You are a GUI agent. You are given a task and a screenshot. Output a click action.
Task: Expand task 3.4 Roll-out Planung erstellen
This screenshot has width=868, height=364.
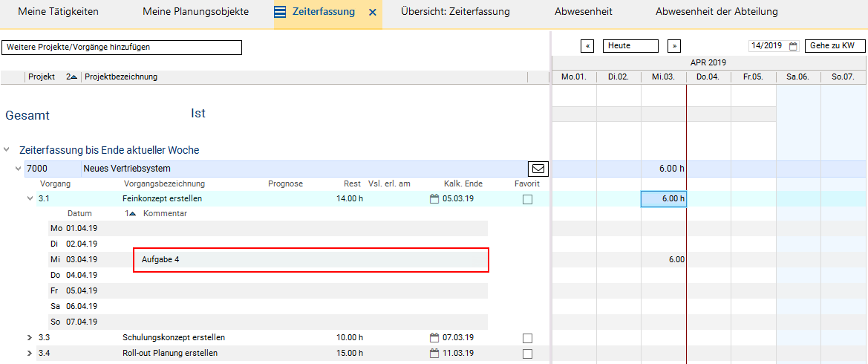pos(30,353)
